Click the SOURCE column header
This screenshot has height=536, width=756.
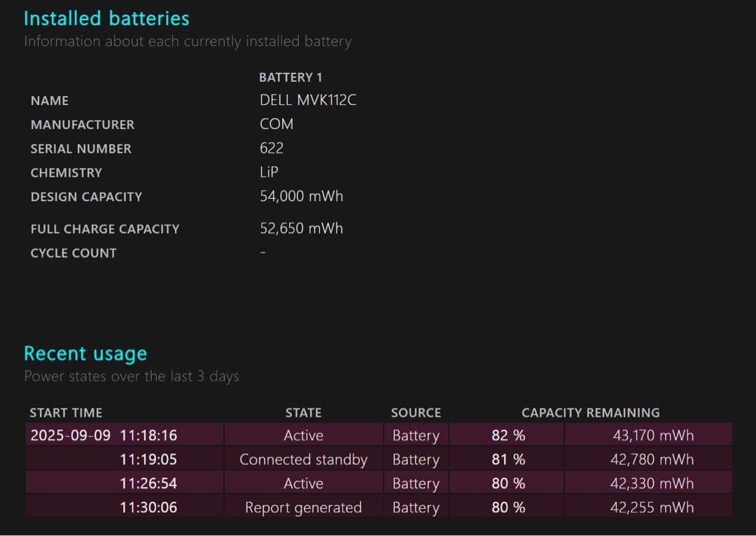click(416, 413)
